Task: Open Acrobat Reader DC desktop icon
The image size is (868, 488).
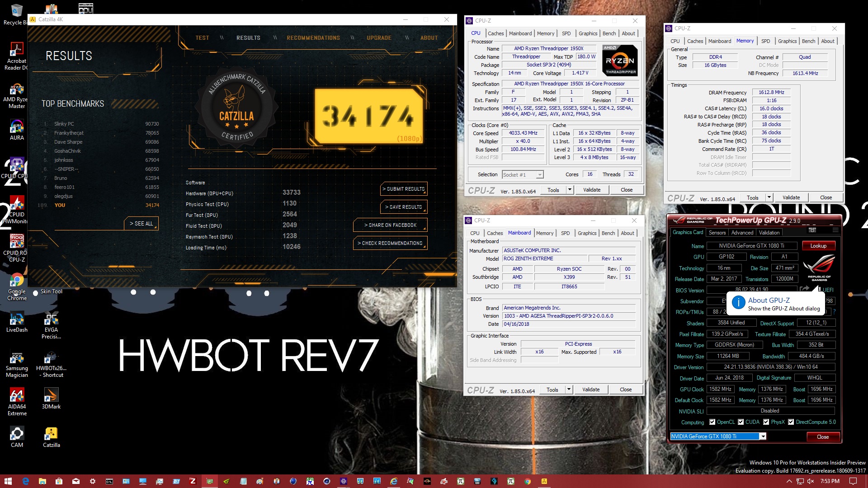Action: pos(16,56)
